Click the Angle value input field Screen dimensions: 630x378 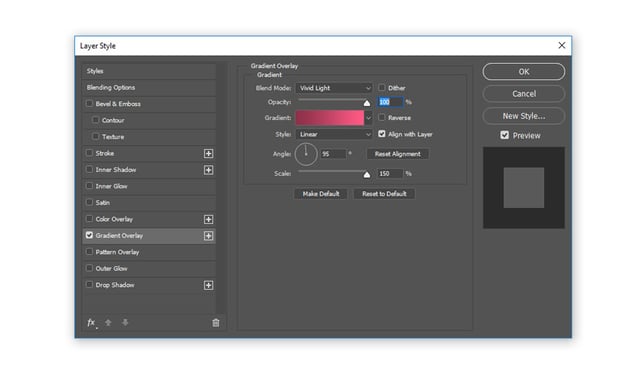333,154
